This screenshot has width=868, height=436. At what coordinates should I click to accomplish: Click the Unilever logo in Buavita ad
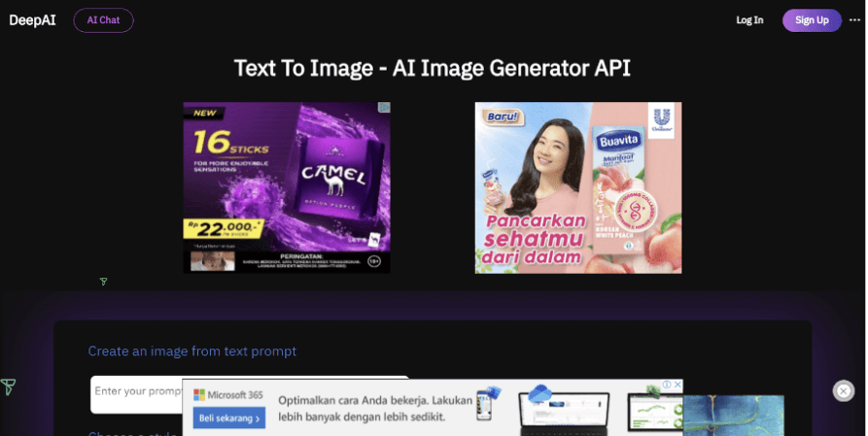(x=662, y=119)
